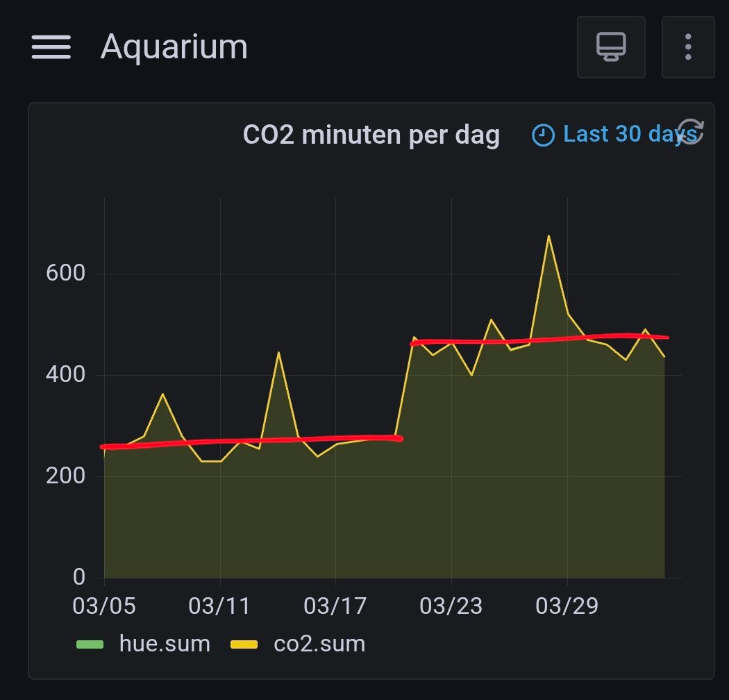The width and height of the screenshot is (729, 700).
Task: Click the Aquarium dashboard title
Action: pos(174,47)
